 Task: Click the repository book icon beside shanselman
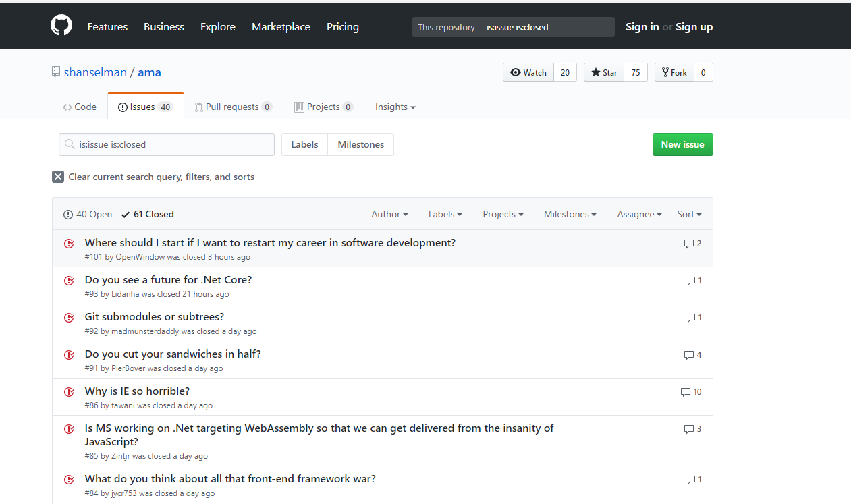point(56,72)
